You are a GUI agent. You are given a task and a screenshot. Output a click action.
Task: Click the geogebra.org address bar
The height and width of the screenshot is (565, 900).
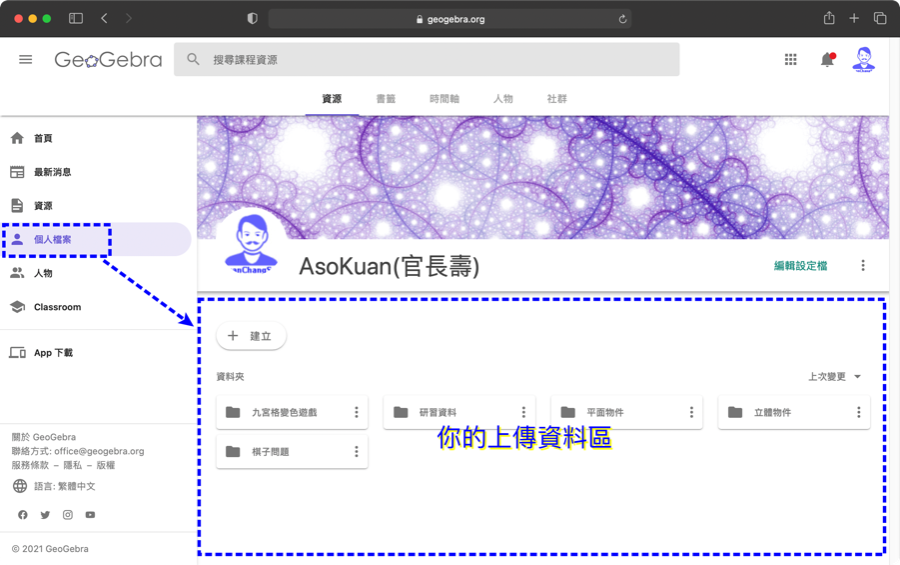point(450,19)
